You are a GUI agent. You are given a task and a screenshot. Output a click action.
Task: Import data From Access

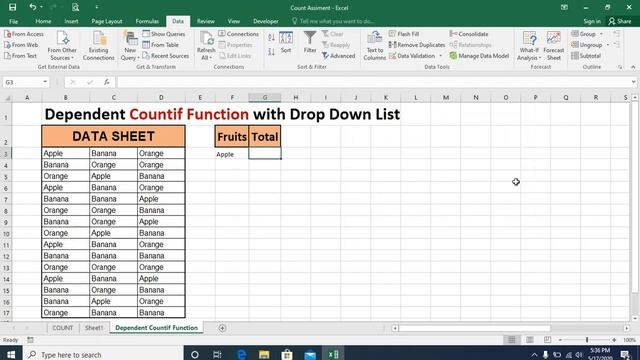pyautogui.click(x=24, y=34)
